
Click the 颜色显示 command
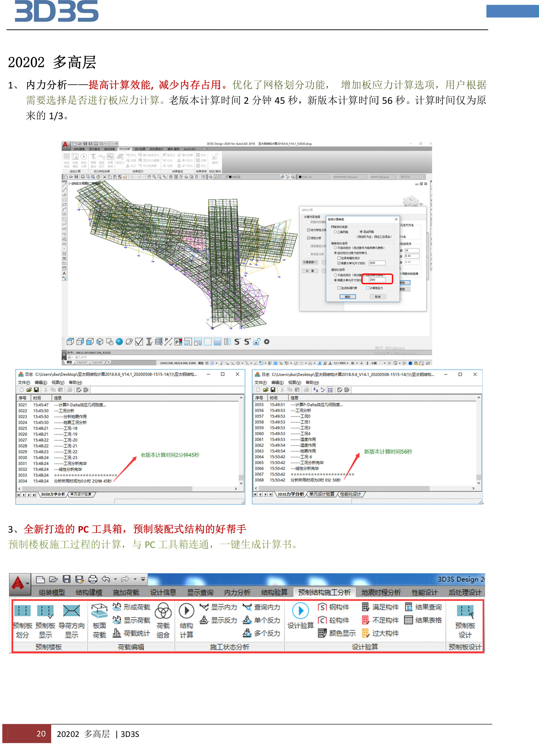pyautogui.click(x=336, y=633)
